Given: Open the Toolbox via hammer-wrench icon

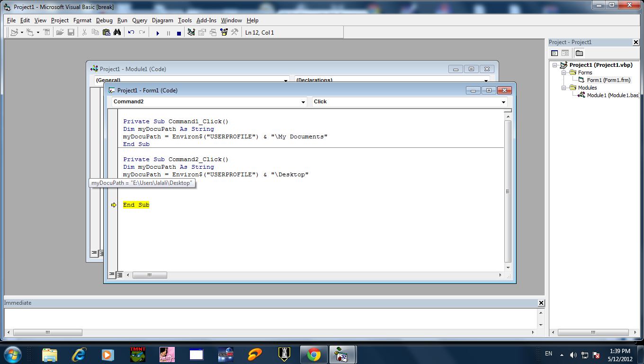Looking at the screenshot, I should [x=234, y=33].
